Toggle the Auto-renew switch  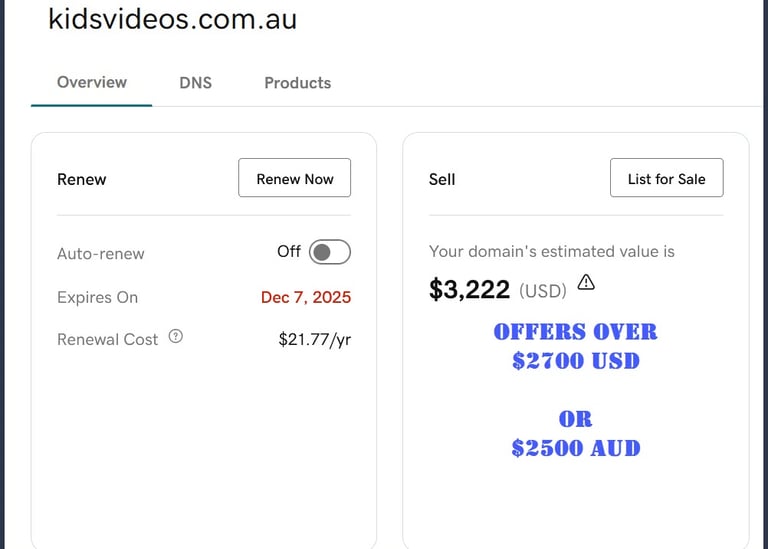coord(329,252)
